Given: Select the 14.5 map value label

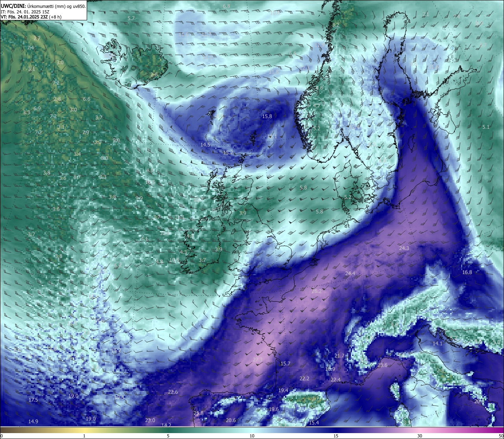Looking at the screenshot, I should [205, 144].
